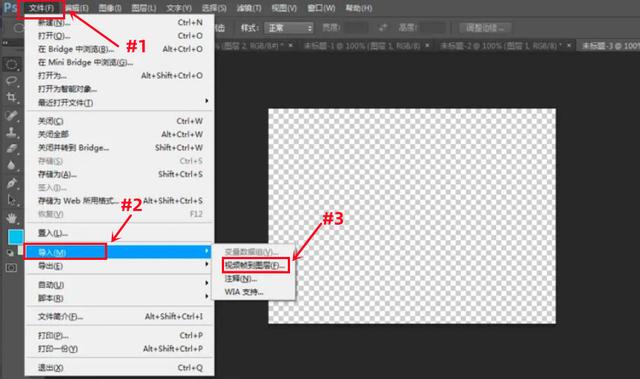The image size is (640, 379).
Task: Open the 文件(F) menu
Action: click(41, 8)
